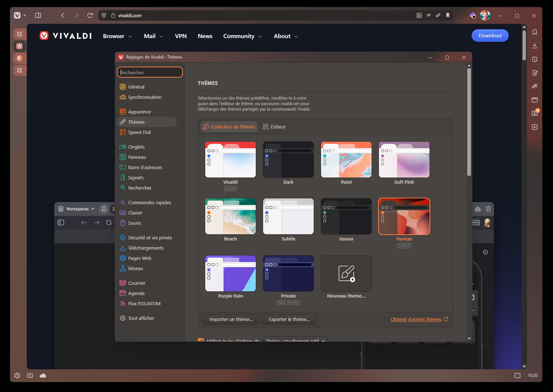Select the Purple Rain theme thumbnail
Viewport: 553px width, 392px height.
coord(231,273)
